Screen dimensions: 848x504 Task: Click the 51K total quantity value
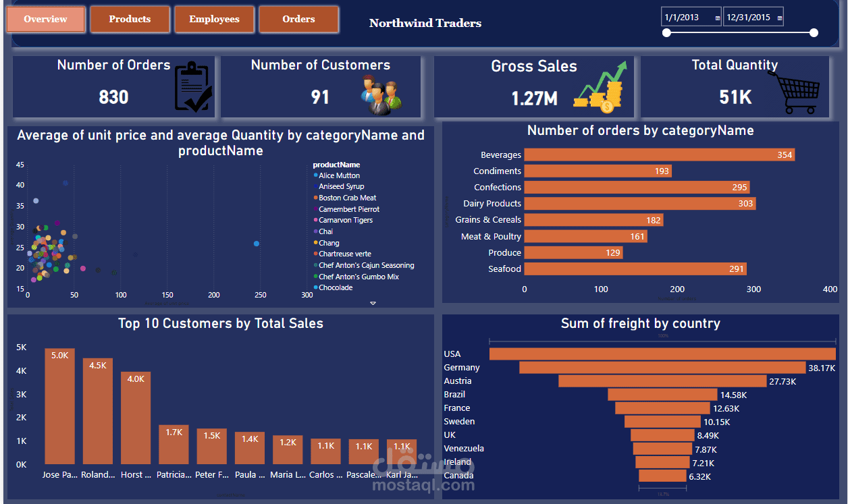735,97
